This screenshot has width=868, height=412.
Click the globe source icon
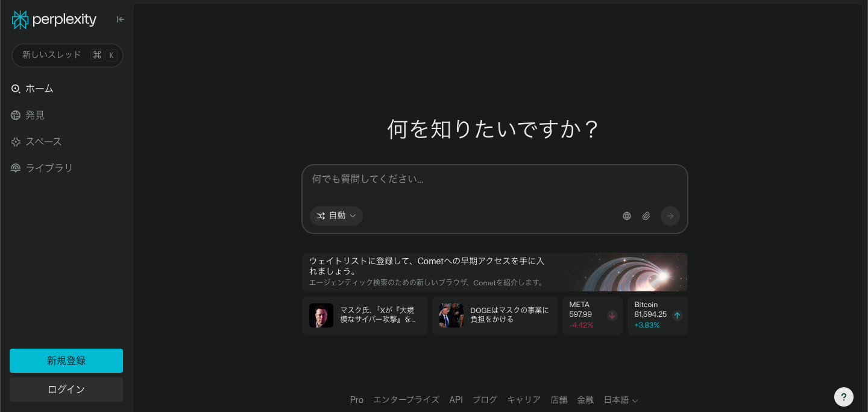[627, 216]
